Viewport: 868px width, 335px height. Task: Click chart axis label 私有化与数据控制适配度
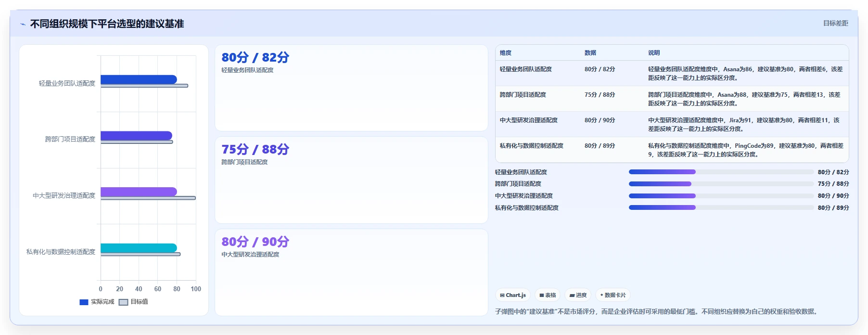[61, 252]
